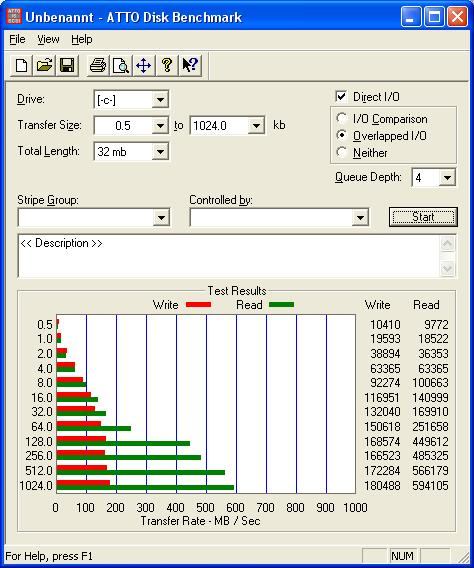The image size is (474, 568).
Task: Click the Start button
Action: [x=423, y=217]
